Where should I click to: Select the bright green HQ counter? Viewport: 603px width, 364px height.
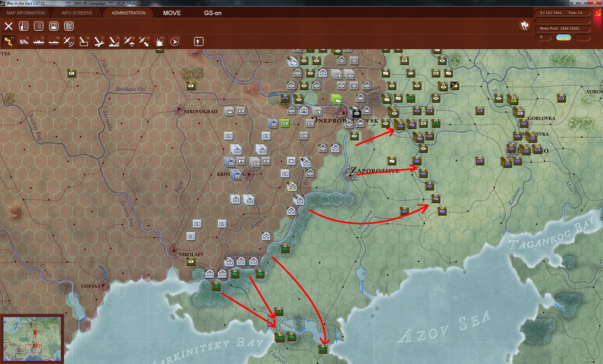285,123
